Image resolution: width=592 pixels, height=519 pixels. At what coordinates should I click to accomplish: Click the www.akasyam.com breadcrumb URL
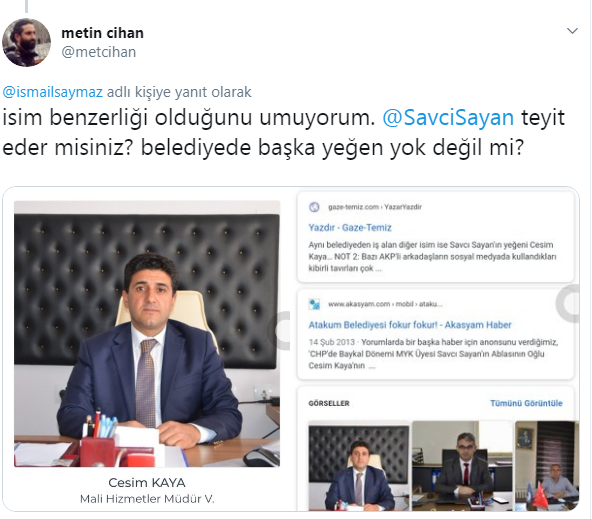click(x=385, y=304)
